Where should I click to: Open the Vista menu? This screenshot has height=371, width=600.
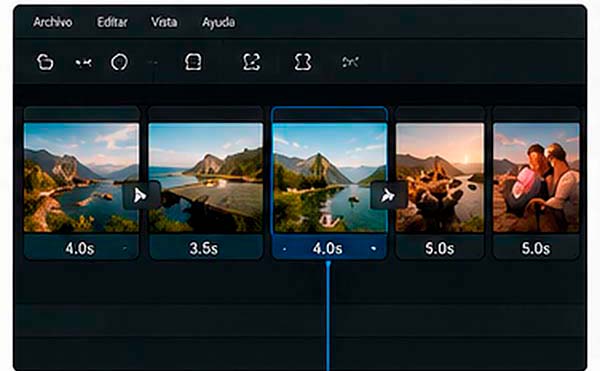pos(164,22)
